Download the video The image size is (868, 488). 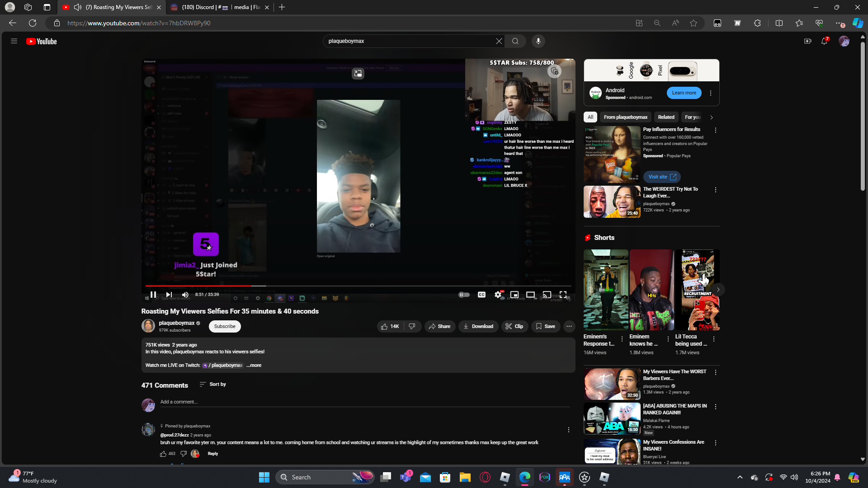pos(478,326)
